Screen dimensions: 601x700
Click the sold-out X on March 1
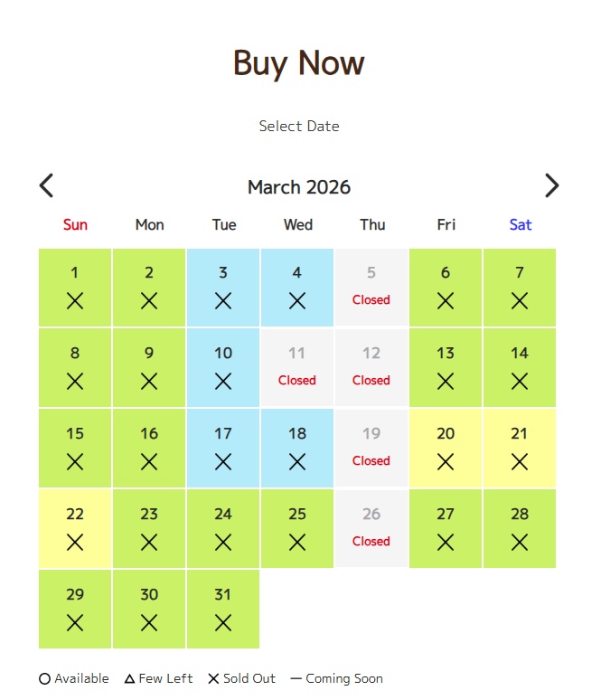click(75, 301)
